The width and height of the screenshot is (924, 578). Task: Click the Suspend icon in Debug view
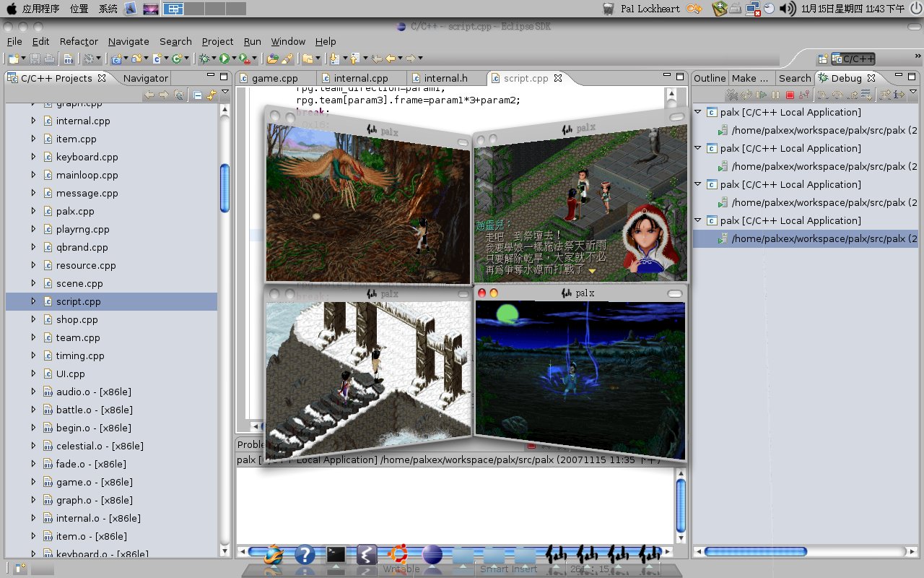(775, 95)
